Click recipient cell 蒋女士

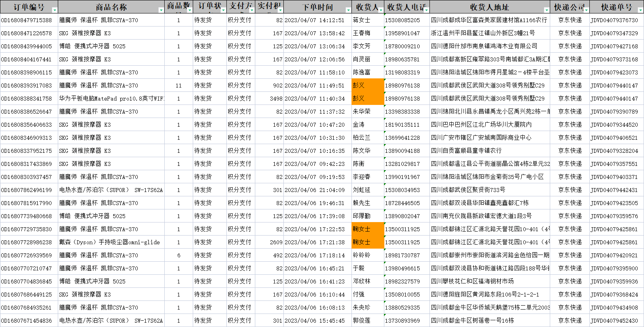[x=368, y=20]
